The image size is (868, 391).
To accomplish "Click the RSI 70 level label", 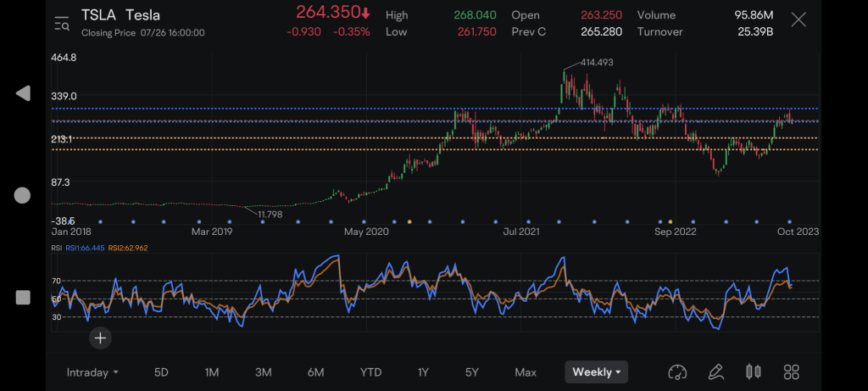I will [57, 281].
